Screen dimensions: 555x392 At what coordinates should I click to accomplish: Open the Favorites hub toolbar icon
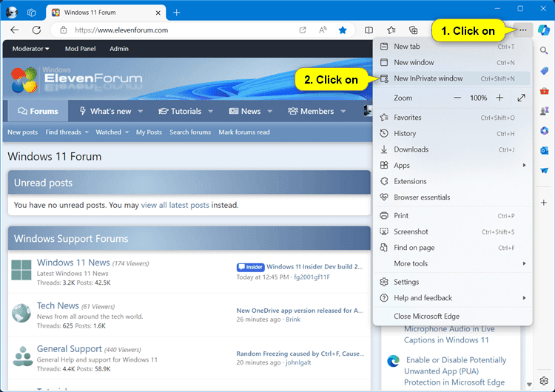click(x=391, y=30)
